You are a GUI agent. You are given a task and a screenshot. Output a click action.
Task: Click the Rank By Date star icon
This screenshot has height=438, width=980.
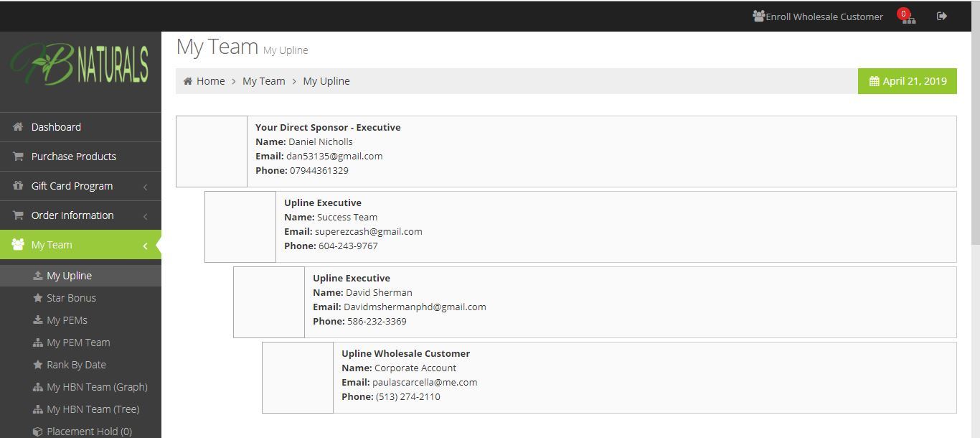38,365
